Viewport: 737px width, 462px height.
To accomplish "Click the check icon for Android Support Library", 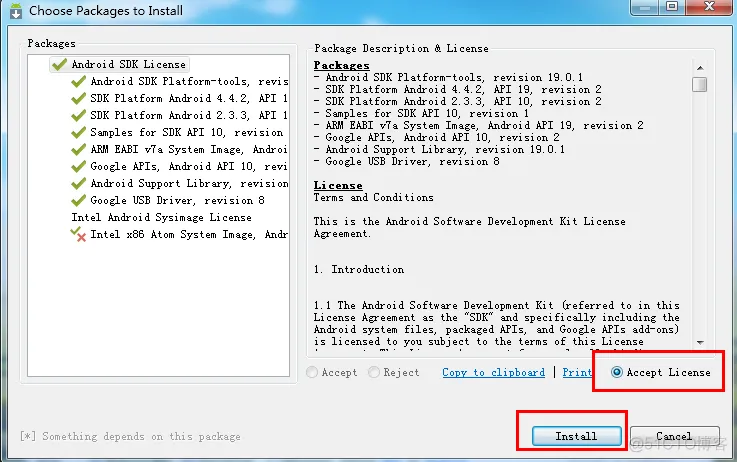I will 78,183.
